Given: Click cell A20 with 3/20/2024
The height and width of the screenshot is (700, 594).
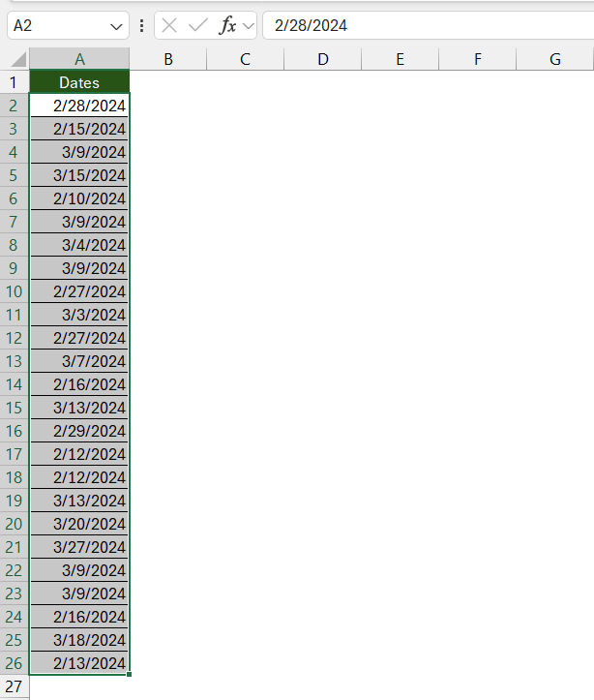Looking at the screenshot, I should tap(79, 524).
